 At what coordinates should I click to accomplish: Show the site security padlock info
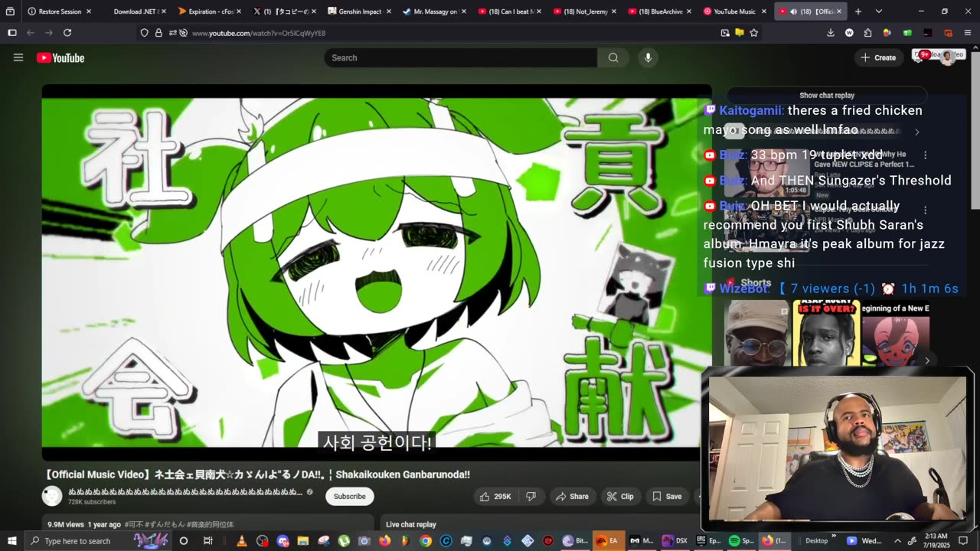(x=158, y=33)
